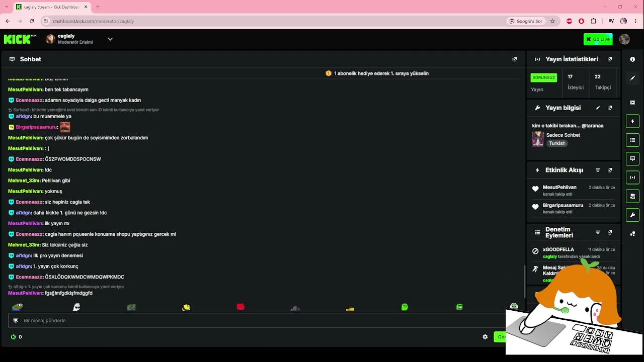Click username Mehmet_33m on "Pehlivan gibi" message
The width and height of the screenshot is (644, 362).
(x=24, y=180)
